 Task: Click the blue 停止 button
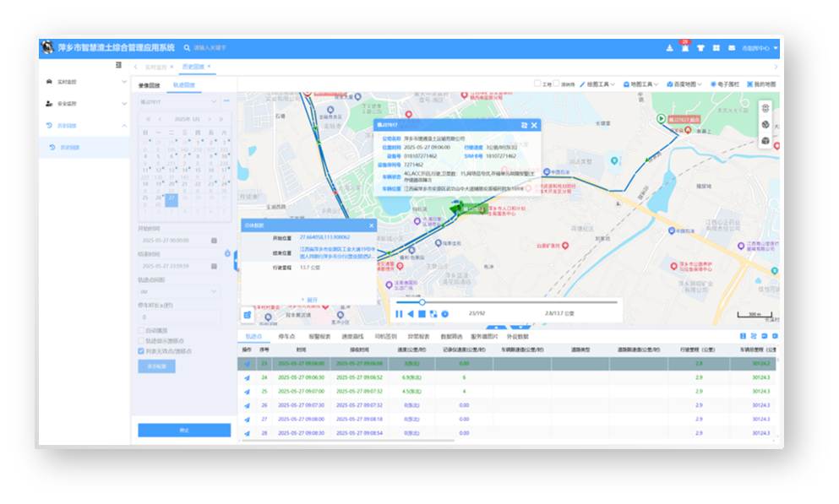184,430
